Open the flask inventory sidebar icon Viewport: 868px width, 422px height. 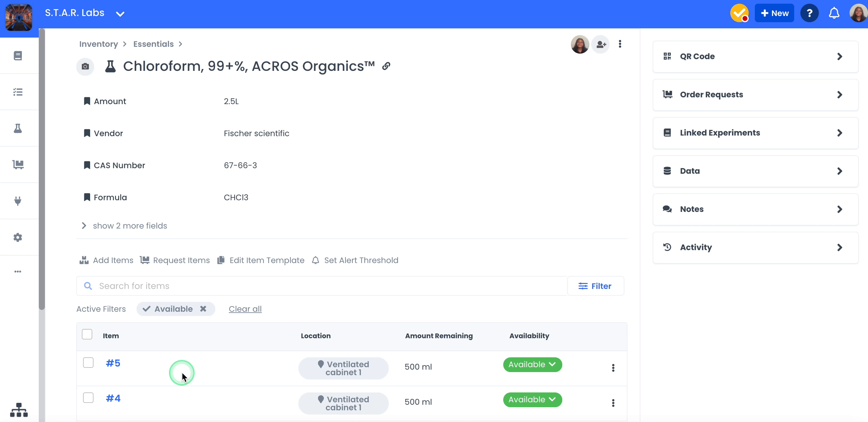18,128
